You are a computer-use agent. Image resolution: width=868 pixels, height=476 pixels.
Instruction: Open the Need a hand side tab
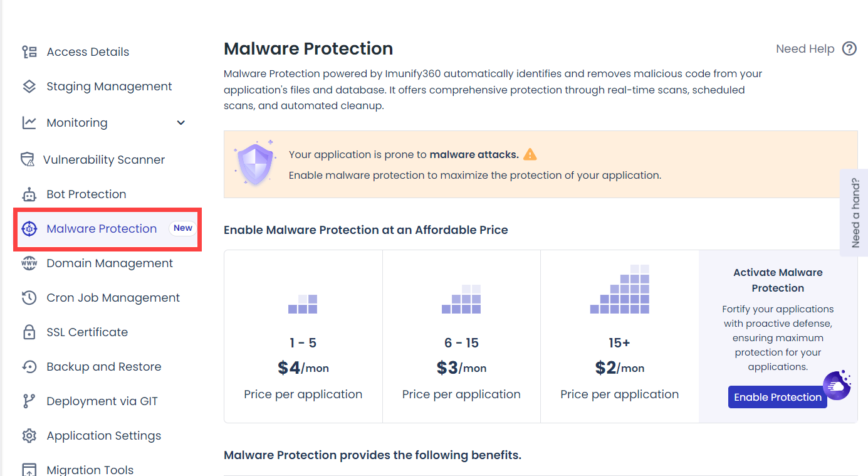tap(855, 213)
